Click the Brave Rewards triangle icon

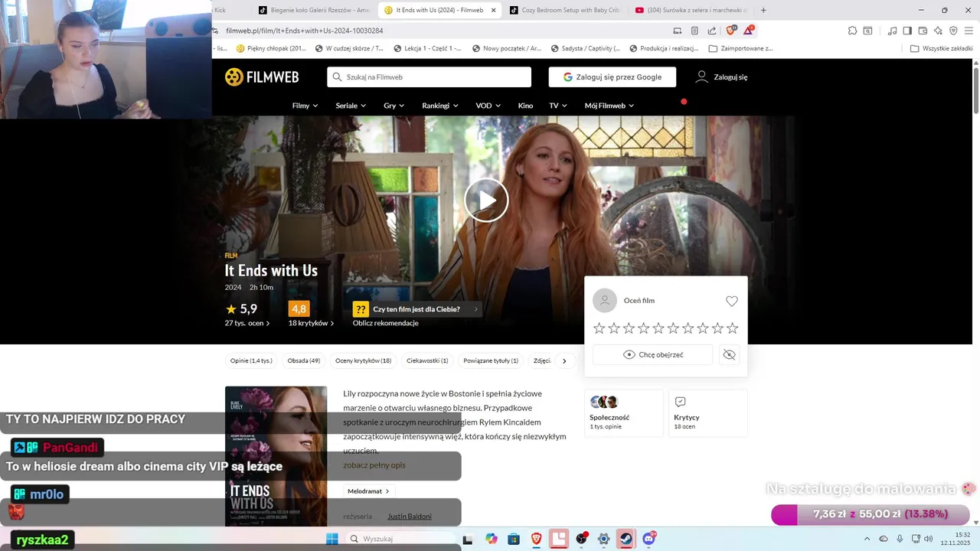[748, 31]
